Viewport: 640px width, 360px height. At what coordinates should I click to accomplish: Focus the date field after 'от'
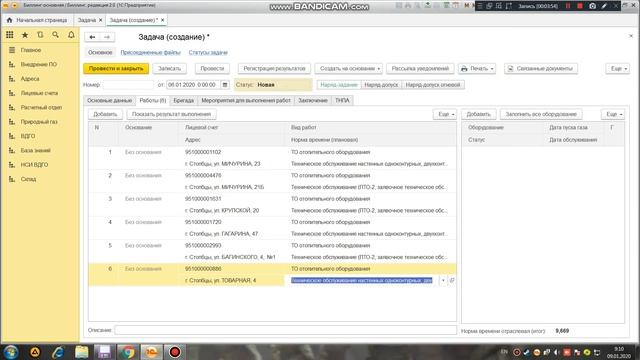[x=193, y=85]
